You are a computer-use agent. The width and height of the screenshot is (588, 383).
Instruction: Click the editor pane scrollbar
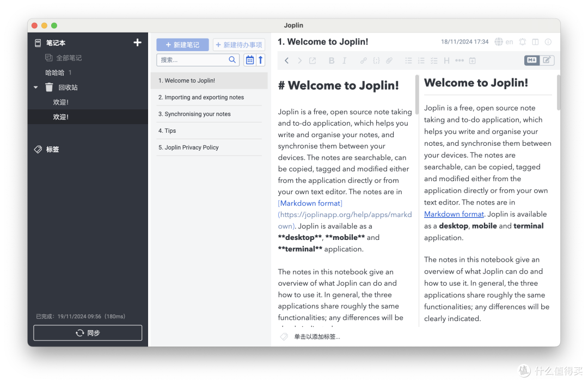click(x=416, y=94)
